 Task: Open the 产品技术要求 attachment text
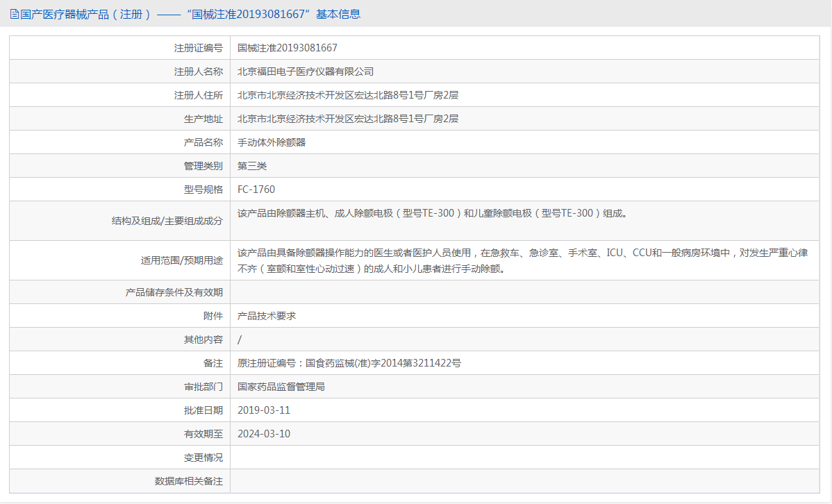coord(267,316)
